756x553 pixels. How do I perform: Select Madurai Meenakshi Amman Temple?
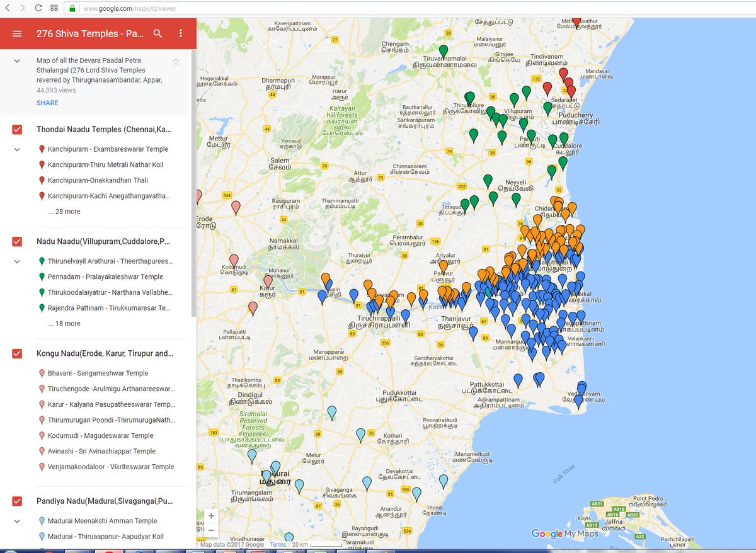pyautogui.click(x=103, y=521)
